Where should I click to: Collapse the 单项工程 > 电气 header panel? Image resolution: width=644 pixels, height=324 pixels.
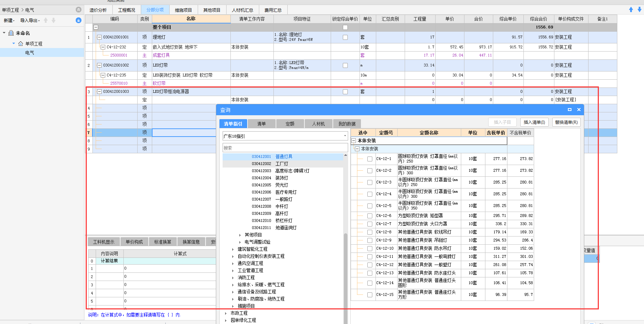coord(79,10)
